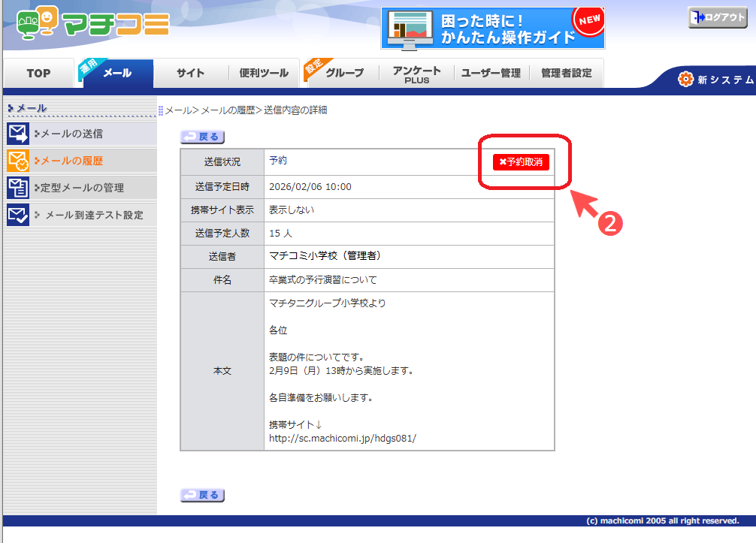The height and width of the screenshot is (543, 756).
Task: Open the 管理者設定 tab
Action: [566, 74]
